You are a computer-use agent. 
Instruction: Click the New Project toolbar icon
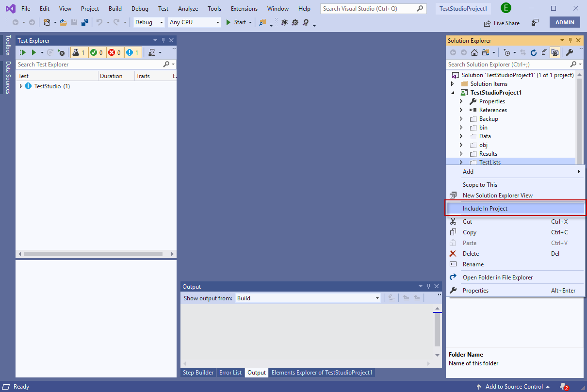click(47, 22)
